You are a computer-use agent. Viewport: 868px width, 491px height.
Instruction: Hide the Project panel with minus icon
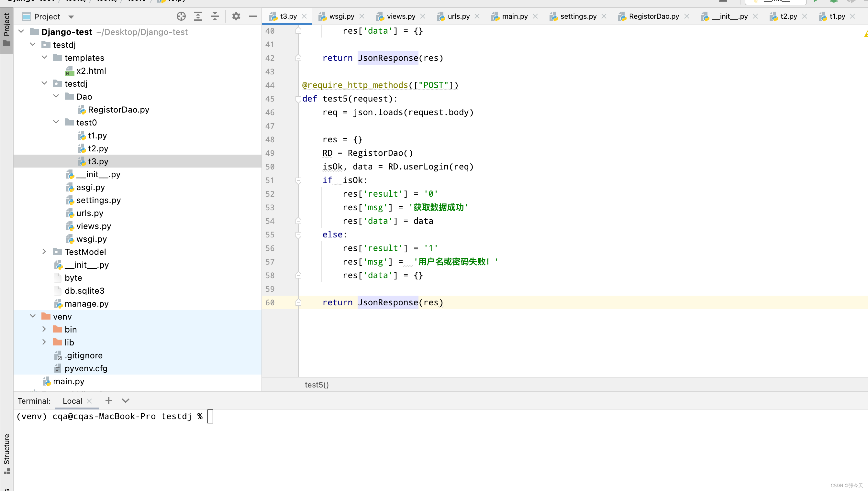[253, 16]
